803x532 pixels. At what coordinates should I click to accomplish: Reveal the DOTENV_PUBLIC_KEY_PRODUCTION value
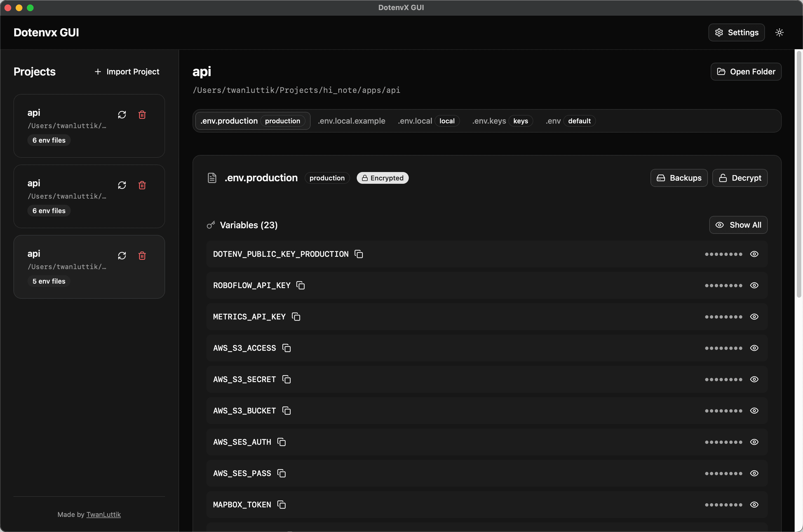pyautogui.click(x=754, y=254)
